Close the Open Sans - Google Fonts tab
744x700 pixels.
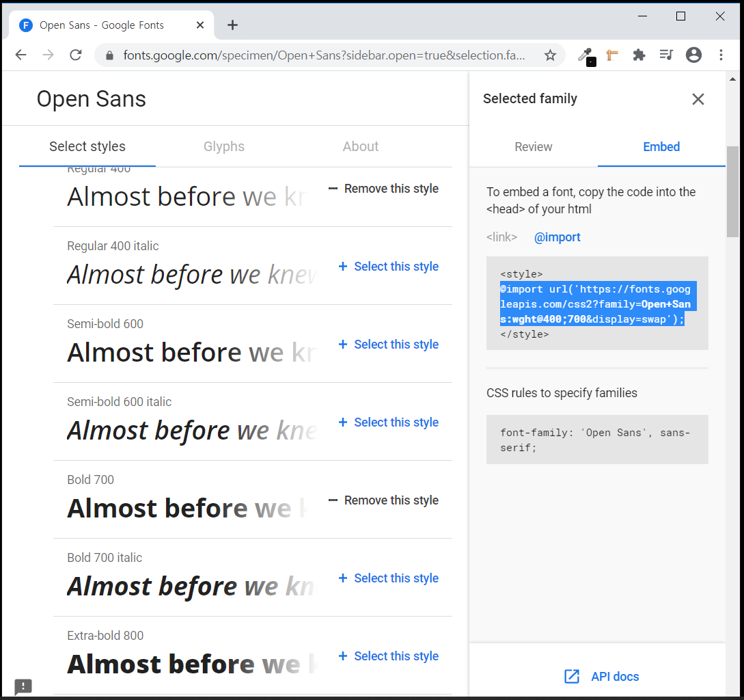[200, 25]
